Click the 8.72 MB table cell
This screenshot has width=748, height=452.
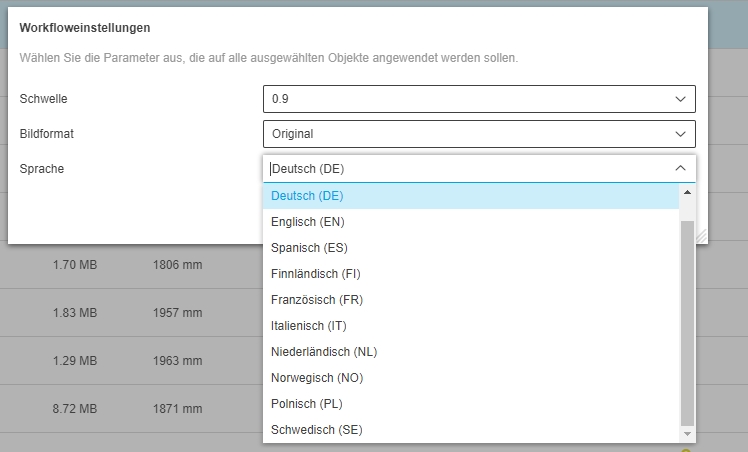pyautogui.click(x=75, y=408)
